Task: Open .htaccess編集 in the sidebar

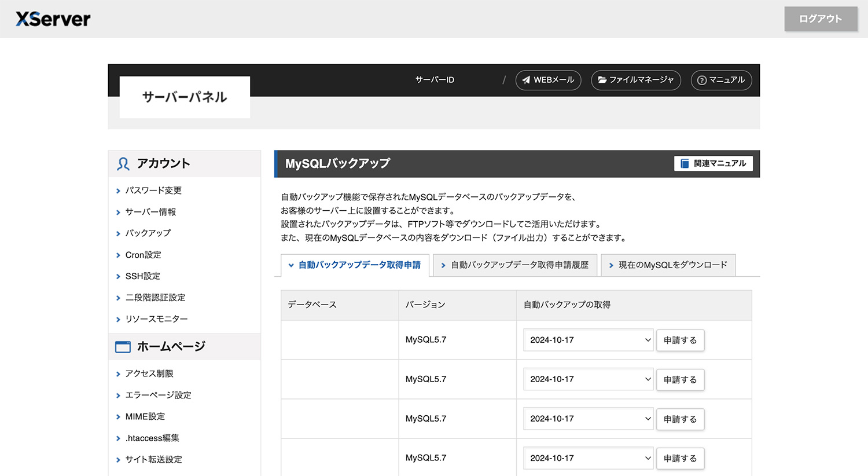Action: tap(152, 438)
